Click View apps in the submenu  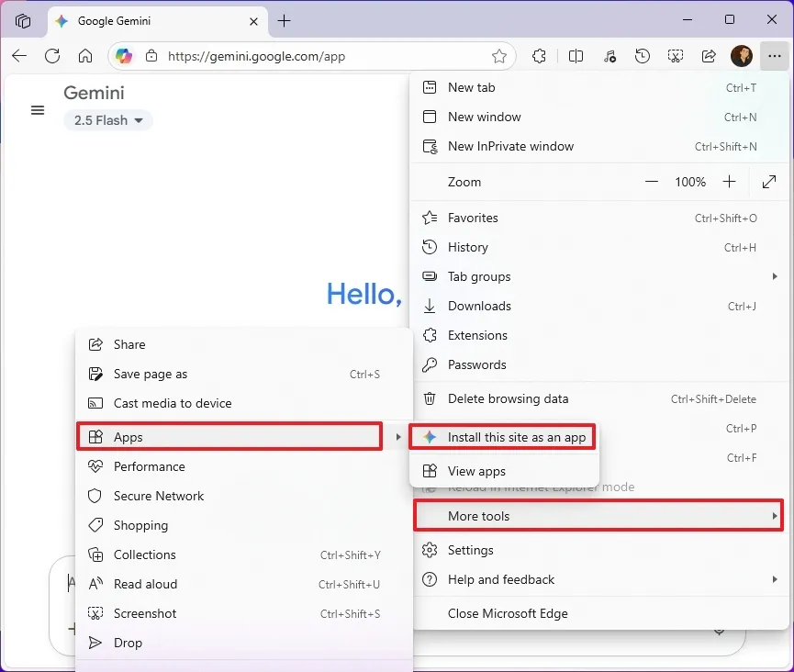point(475,470)
